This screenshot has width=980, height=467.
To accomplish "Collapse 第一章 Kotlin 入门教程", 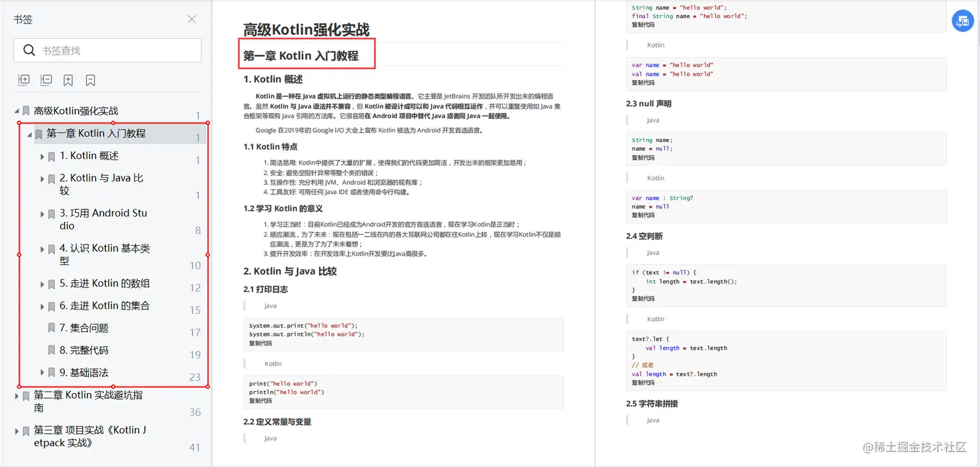I will tap(29, 133).
